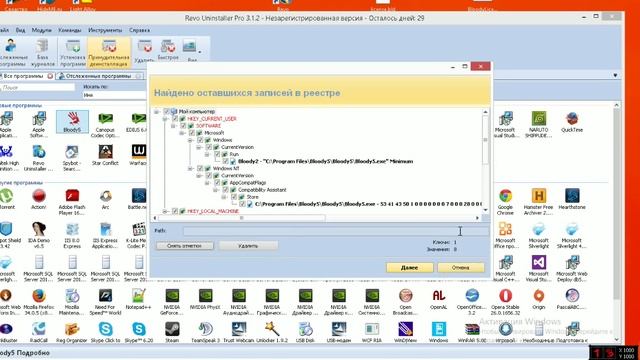
Task: Toggle Compatibility Assistant key checkbox
Action: pos(226,190)
